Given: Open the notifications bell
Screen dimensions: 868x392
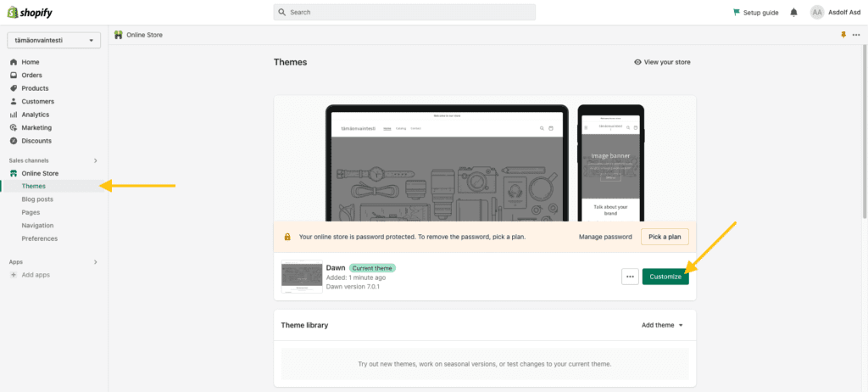Looking at the screenshot, I should (x=793, y=12).
